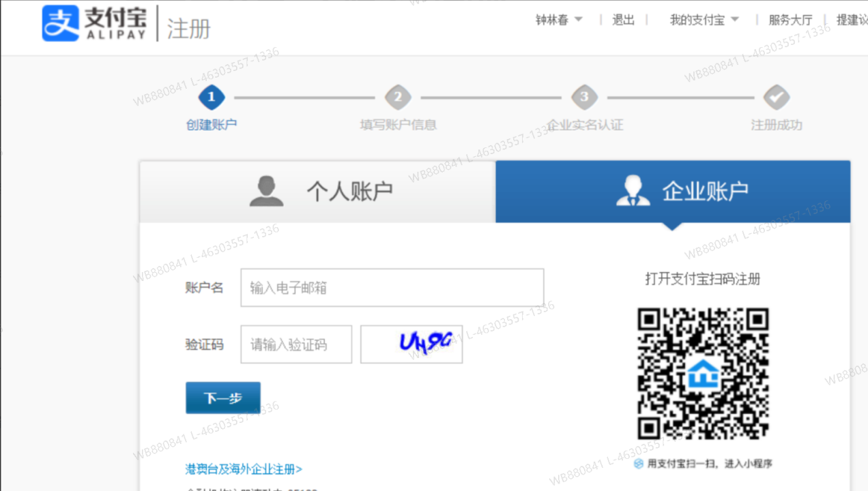This screenshot has width=868, height=491.
Task: Switch to 个人账户 tab
Action: point(318,192)
